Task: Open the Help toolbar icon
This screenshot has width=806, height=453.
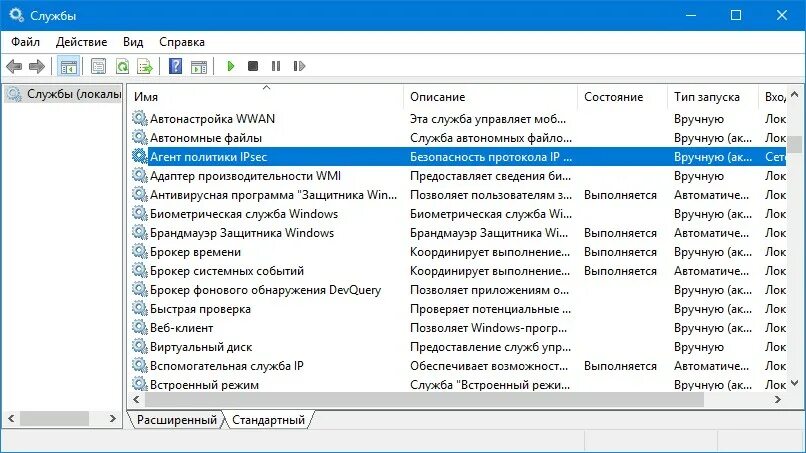Action: click(175, 66)
